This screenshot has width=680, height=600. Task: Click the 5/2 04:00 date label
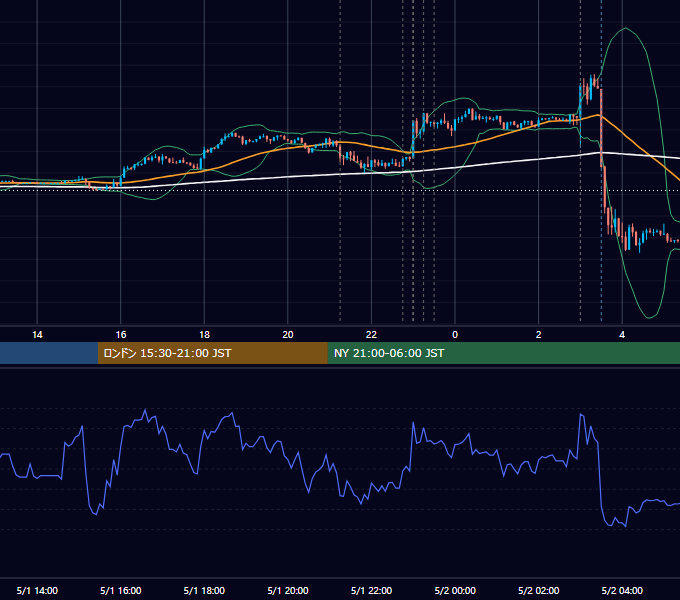[x=622, y=590]
